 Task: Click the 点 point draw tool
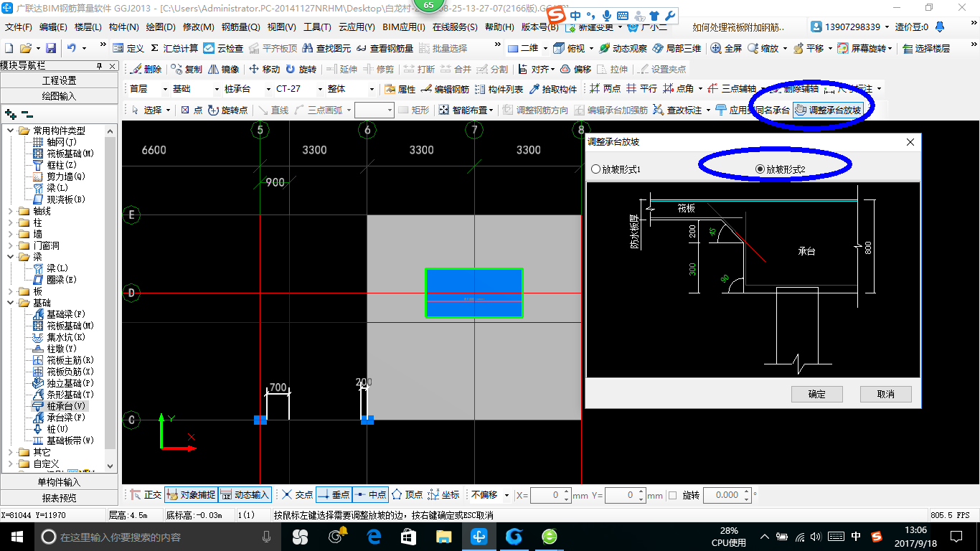[191, 110]
